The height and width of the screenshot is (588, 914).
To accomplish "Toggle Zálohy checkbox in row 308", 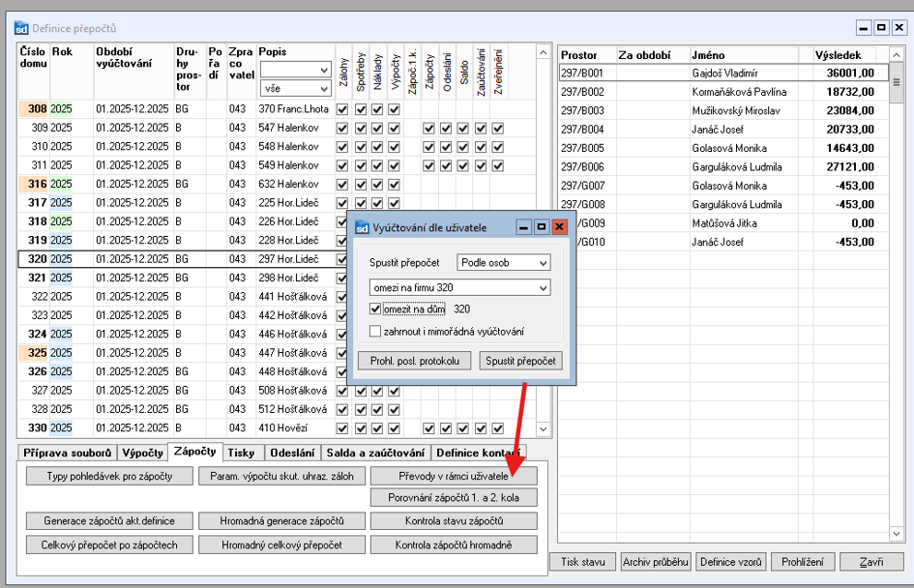I will pos(342,109).
